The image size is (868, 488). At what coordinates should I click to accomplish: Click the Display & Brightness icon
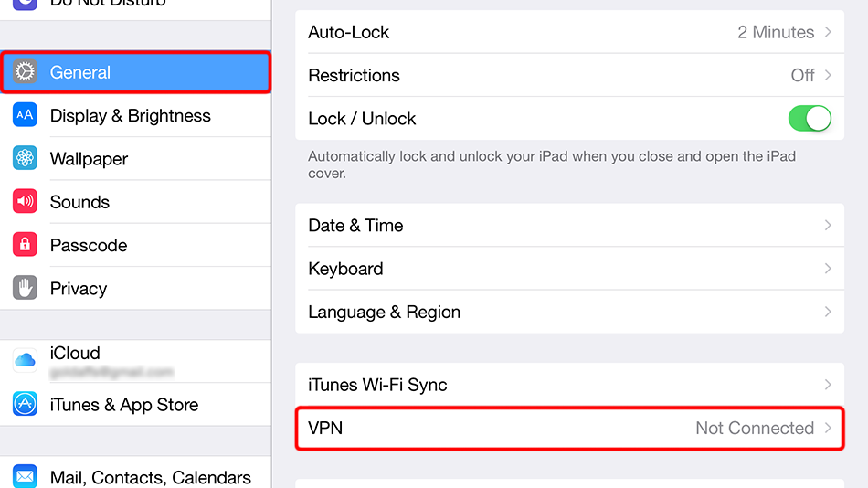click(26, 115)
